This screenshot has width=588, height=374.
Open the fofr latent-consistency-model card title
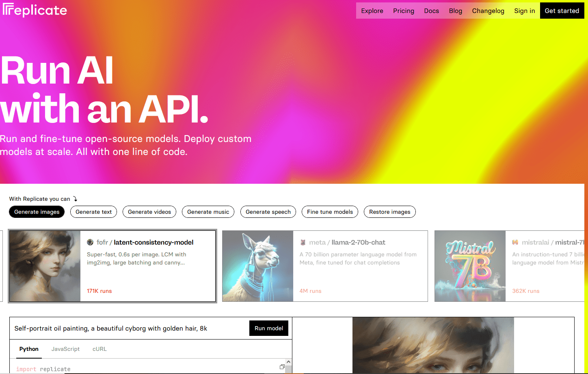click(x=145, y=242)
